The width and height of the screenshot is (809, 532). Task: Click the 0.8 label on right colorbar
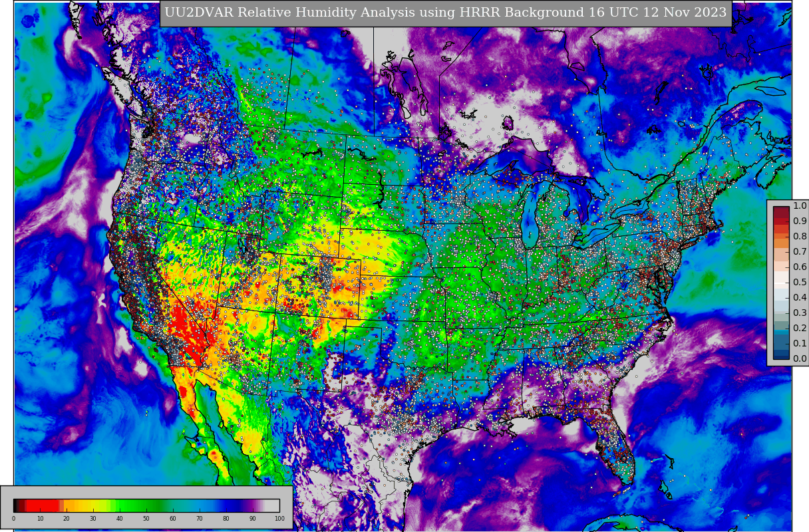pos(799,237)
